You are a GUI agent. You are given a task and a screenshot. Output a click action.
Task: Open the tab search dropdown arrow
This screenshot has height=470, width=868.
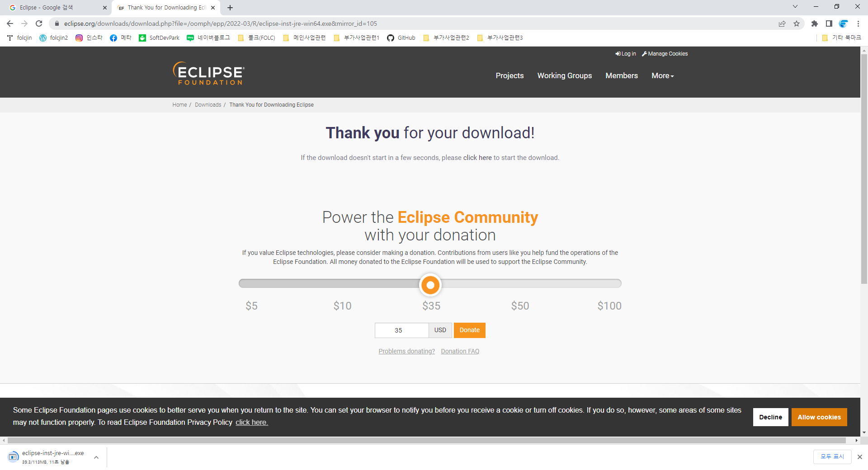(x=795, y=7)
